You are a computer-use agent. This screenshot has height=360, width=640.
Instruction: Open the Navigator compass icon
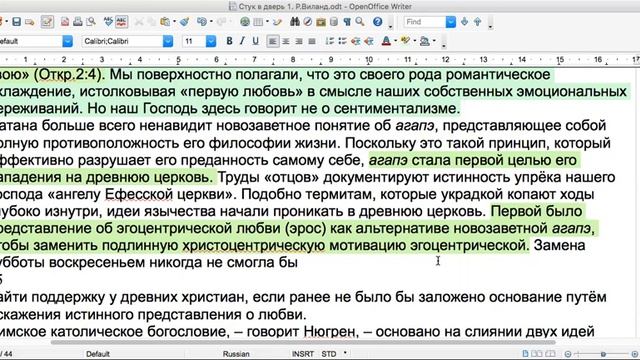coord(308,22)
